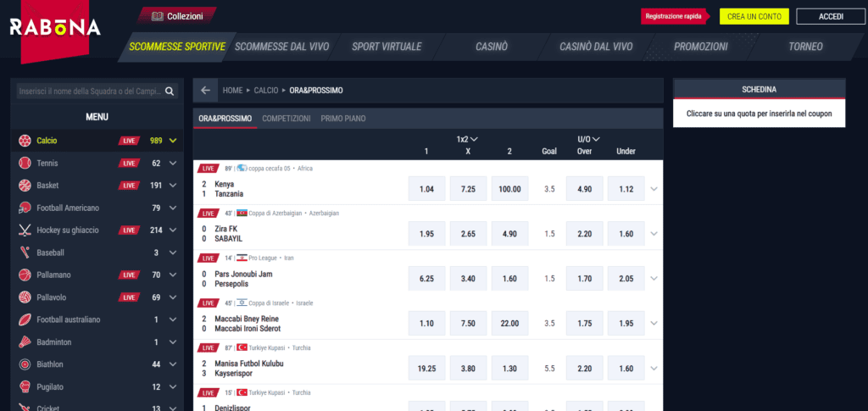Switch to the Primo Piano tab
868x411 pixels.
pyautogui.click(x=343, y=119)
